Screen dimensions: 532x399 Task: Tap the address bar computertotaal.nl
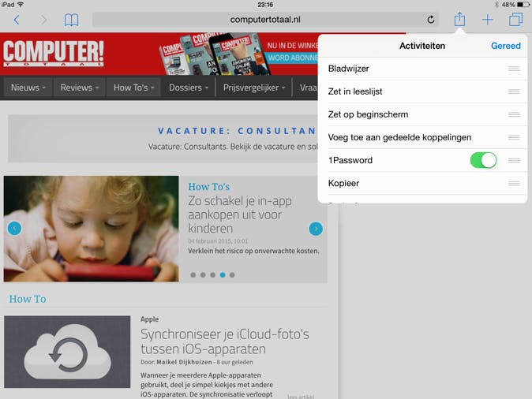click(265, 20)
